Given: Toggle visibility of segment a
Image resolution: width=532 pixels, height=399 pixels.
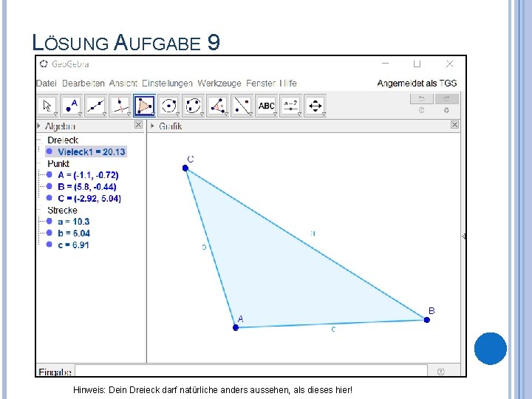Looking at the screenshot, I should 50,221.
